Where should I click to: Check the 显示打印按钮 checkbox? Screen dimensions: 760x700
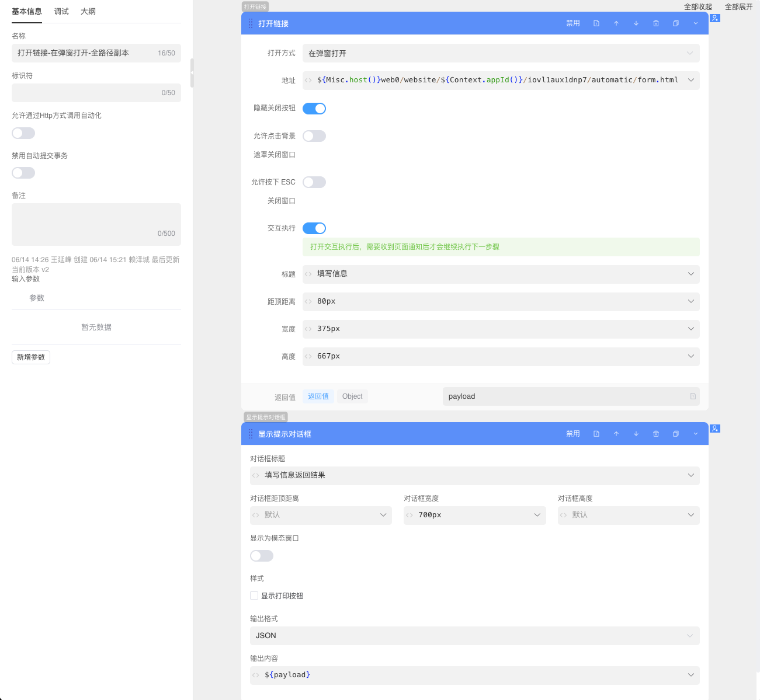pyautogui.click(x=254, y=595)
